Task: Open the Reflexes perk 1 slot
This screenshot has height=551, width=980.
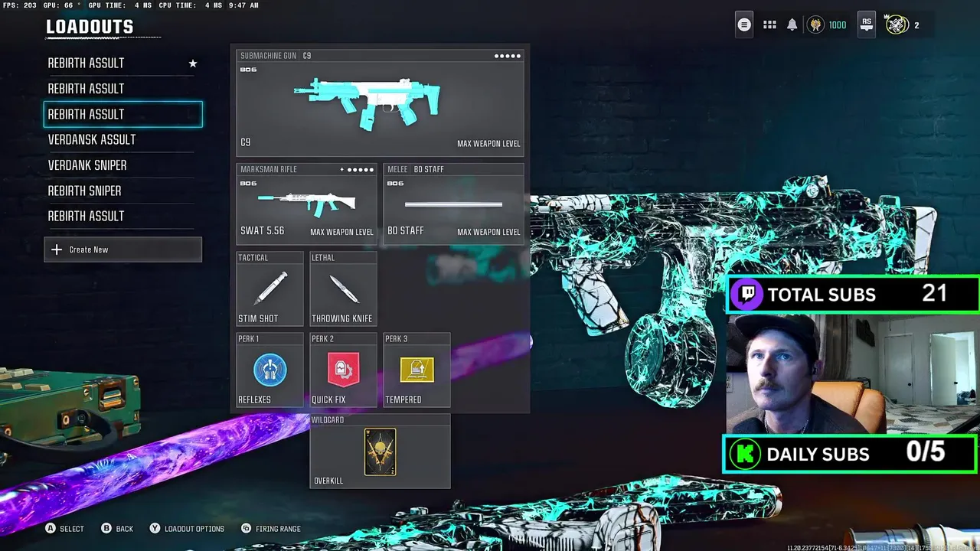Action: click(x=269, y=370)
